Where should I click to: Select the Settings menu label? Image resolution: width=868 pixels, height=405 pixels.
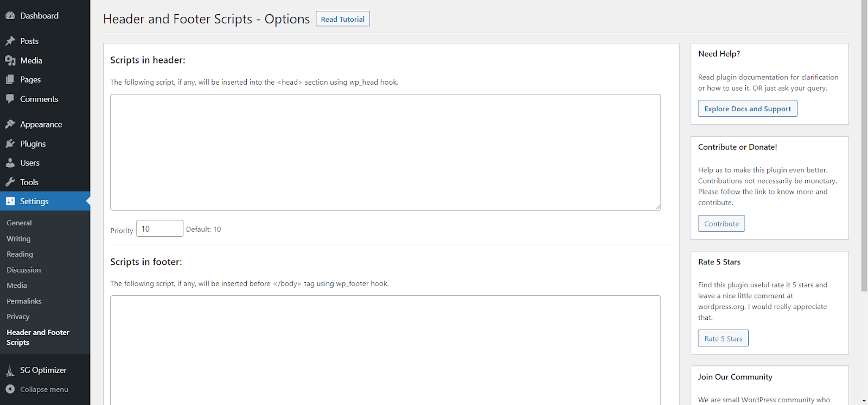coord(34,201)
